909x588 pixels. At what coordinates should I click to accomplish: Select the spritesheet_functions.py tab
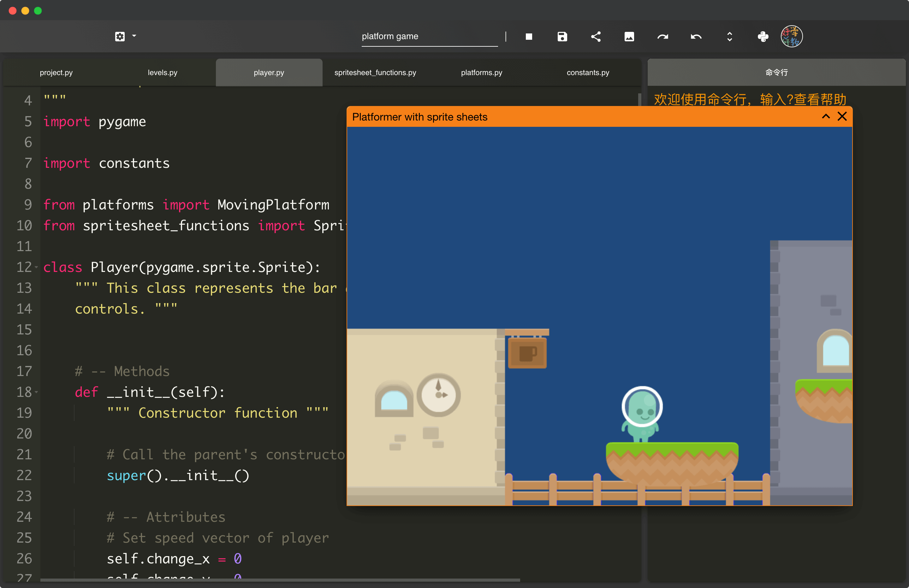tap(375, 73)
